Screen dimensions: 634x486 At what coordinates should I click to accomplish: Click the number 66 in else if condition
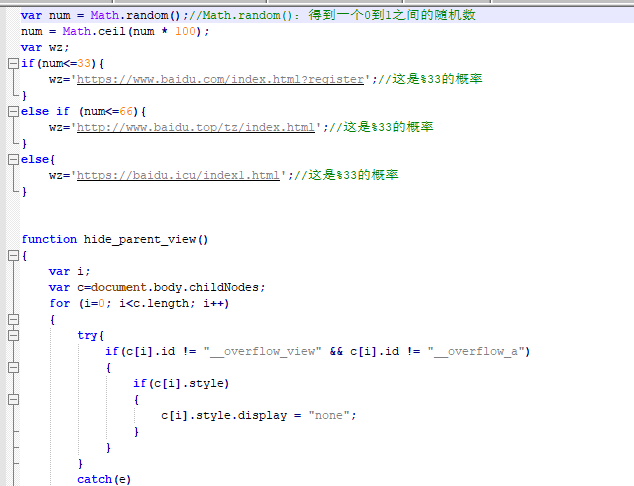pyautogui.click(x=126, y=112)
